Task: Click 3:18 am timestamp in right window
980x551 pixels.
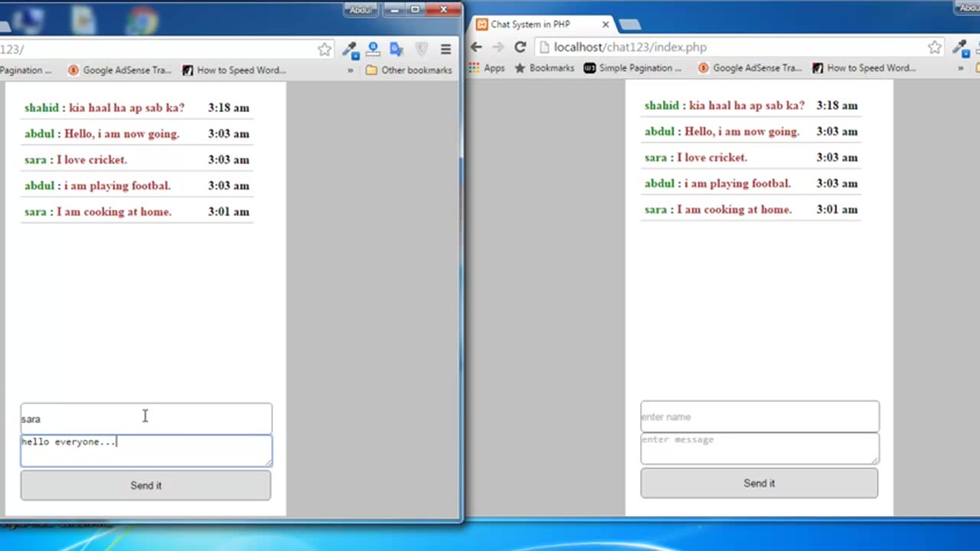Action: pyautogui.click(x=837, y=106)
